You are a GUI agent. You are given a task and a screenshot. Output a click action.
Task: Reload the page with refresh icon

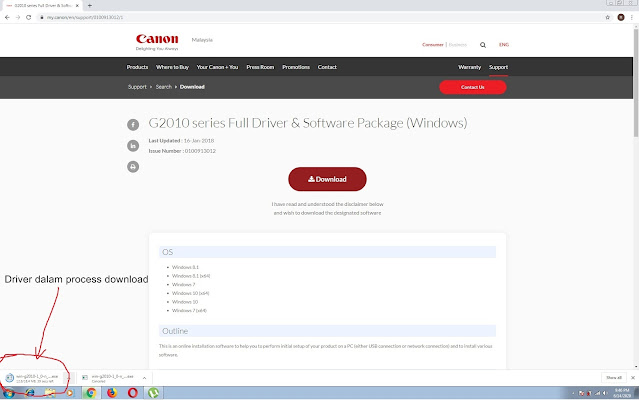(29, 17)
